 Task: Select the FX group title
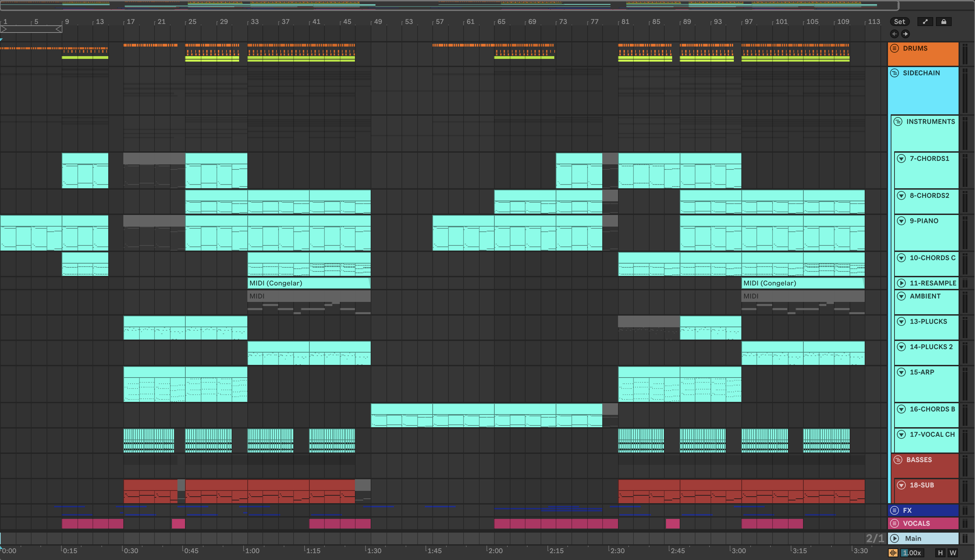tap(907, 510)
